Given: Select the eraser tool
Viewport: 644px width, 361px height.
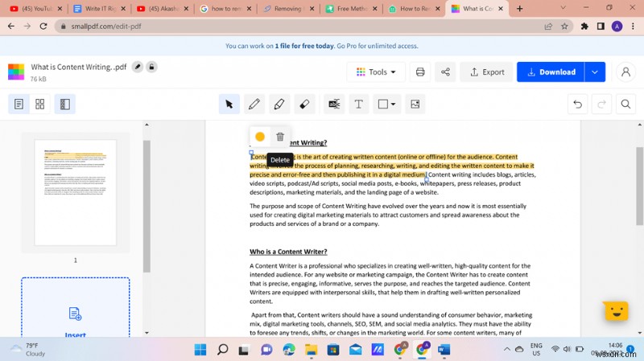Looking at the screenshot, I should [x=304, y=105].
